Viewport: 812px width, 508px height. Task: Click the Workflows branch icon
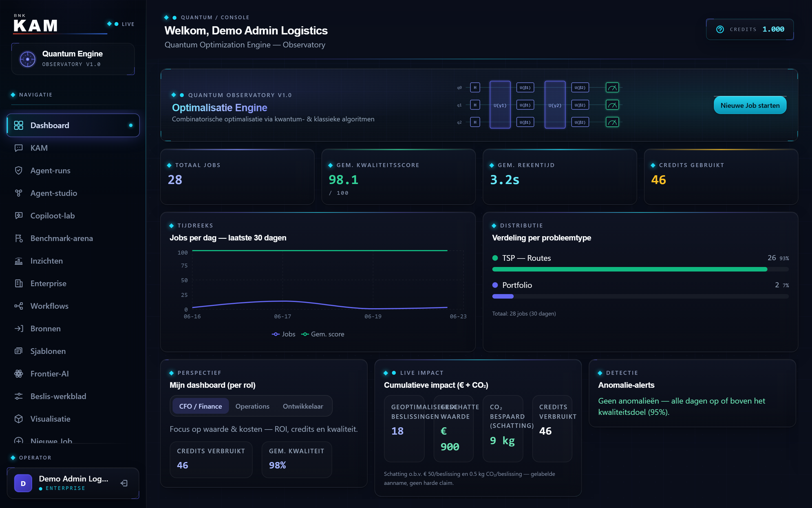pos(18,306)
